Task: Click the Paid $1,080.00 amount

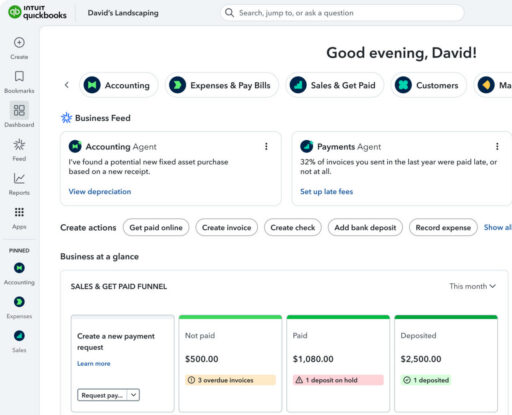Action: [x=313, y=359]
